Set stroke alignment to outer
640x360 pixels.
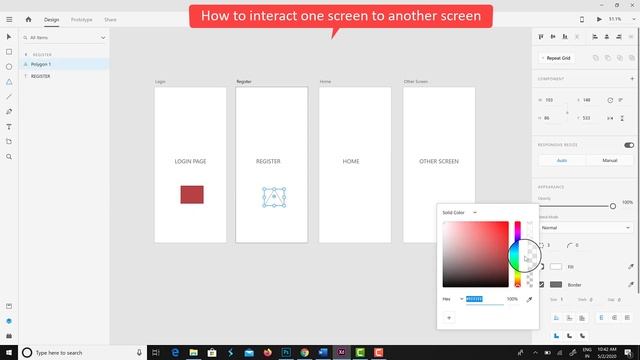569,318
